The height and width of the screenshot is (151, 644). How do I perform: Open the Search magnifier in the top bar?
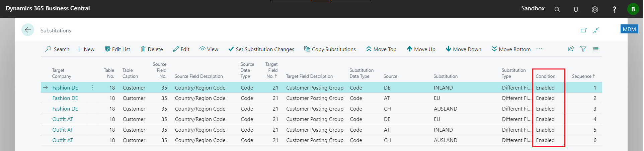[x=557, y=9]
